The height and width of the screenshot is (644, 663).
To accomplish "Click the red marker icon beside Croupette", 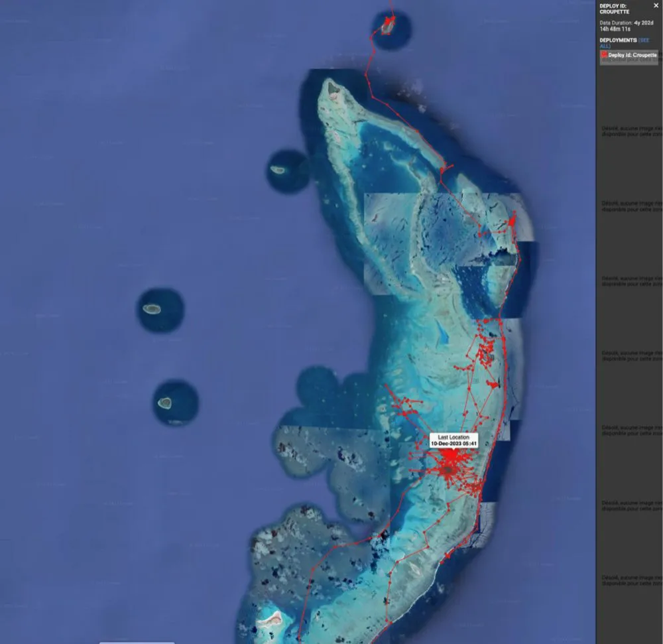I will click(x=603, y=55).
